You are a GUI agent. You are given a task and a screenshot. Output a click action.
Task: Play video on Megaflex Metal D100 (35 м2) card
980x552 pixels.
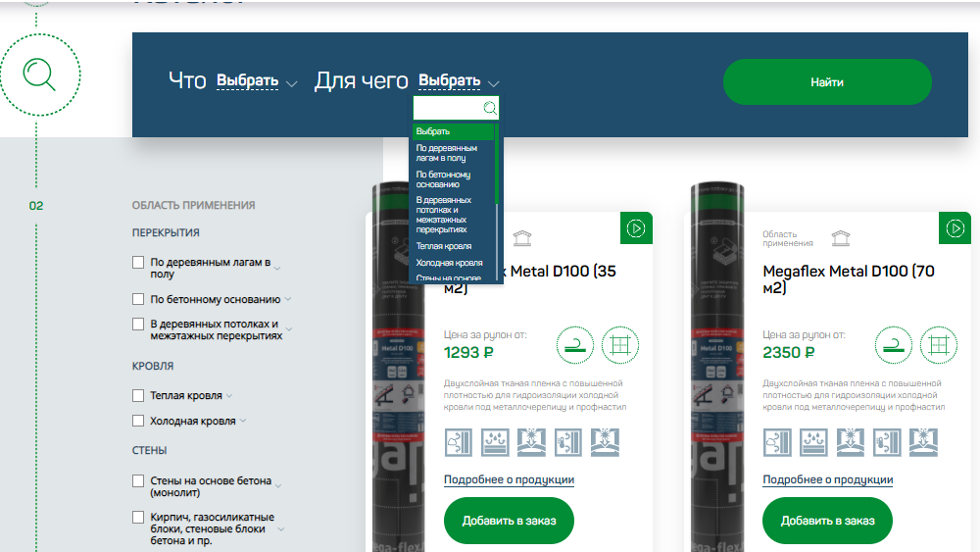[x=636, y=228]
